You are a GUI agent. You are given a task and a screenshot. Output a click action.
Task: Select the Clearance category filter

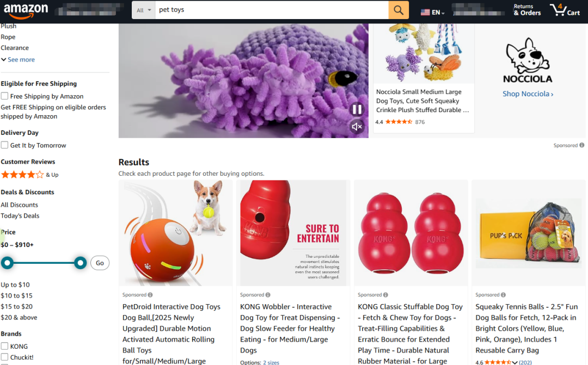[x=15, y=48]
